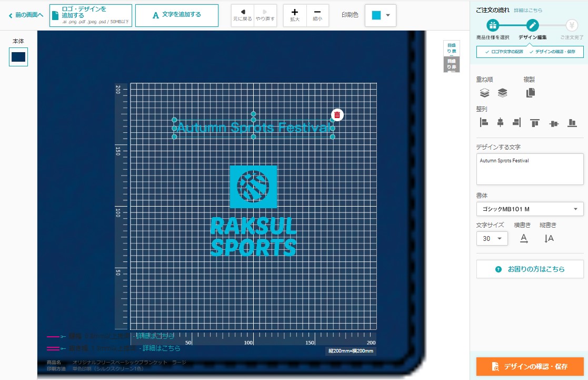Click the 重ね順 icon with filled top layer
Image resolution: width=588 pixels, height=380 pixels.
(x=503, y=93)
